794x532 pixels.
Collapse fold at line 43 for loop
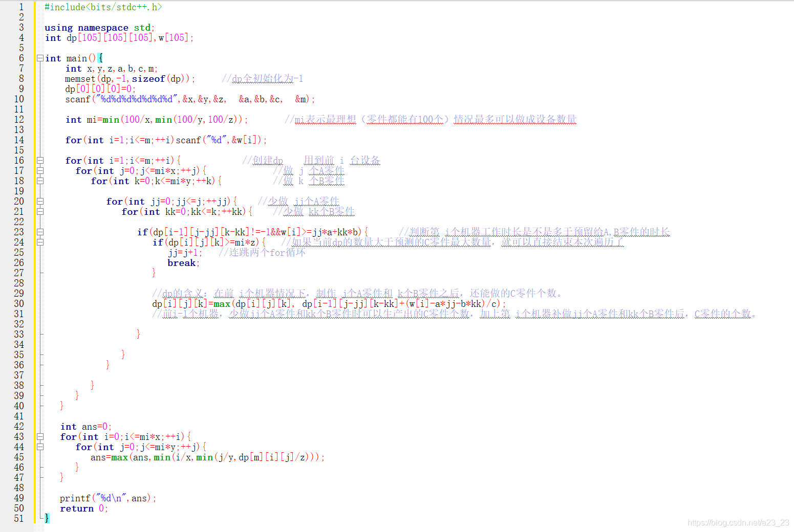coord(40,437)
